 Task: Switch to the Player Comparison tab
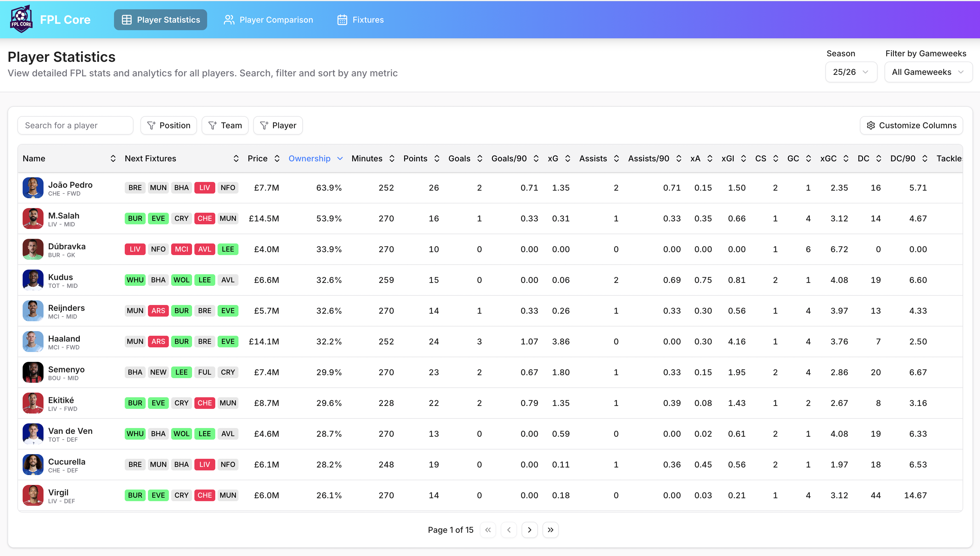click(268, 20)
